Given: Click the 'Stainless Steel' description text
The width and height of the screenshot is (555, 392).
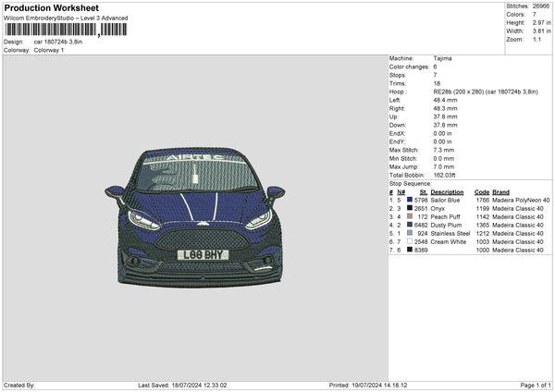Looking at the screenshot, I should (x=450, y=234).
